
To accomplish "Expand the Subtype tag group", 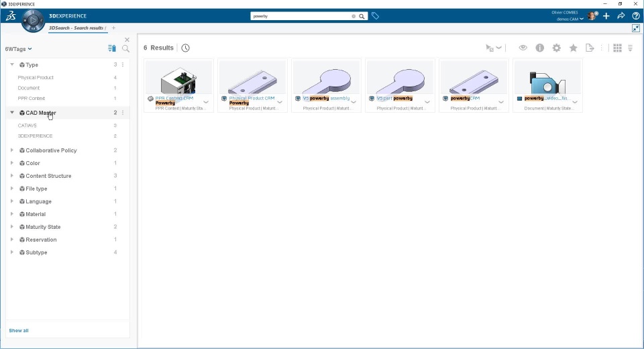I will point(12,252).
